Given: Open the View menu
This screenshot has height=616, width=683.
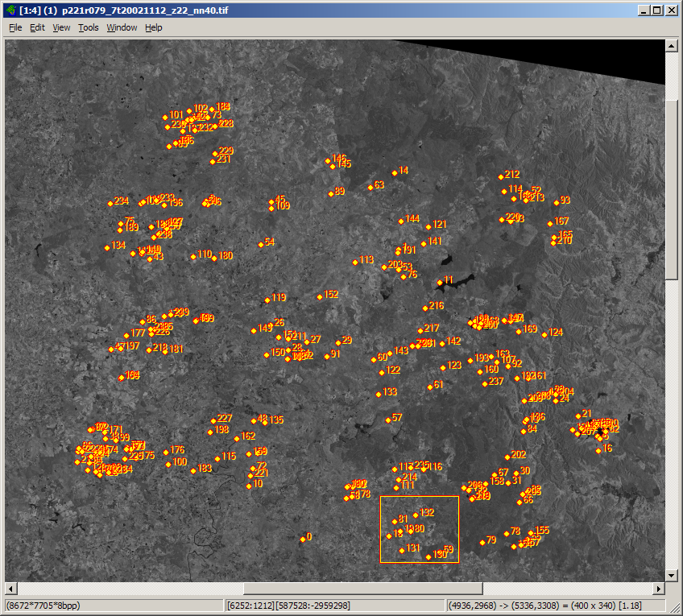Looking at the screenshot, I should (61, 27).
